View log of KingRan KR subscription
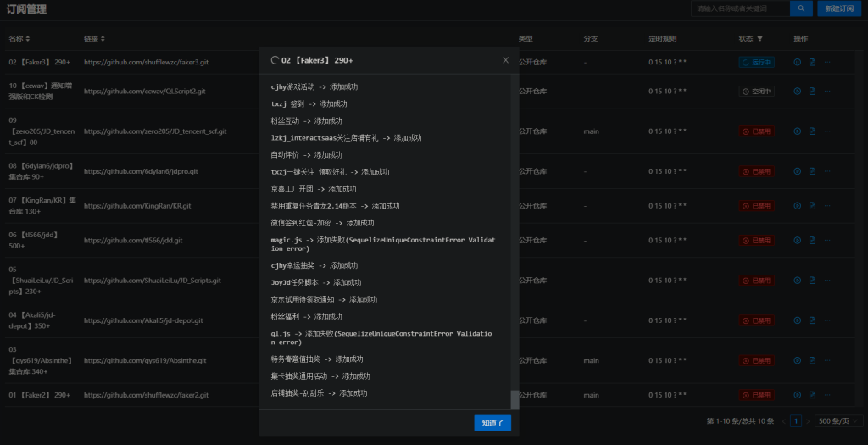Screen dimensions: 868x445 (x=812, y=205)
